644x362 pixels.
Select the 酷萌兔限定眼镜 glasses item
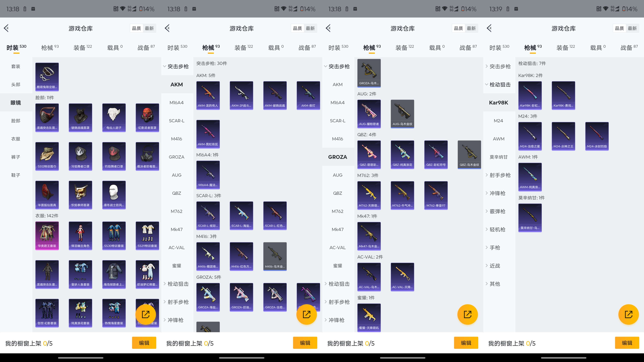47,77
